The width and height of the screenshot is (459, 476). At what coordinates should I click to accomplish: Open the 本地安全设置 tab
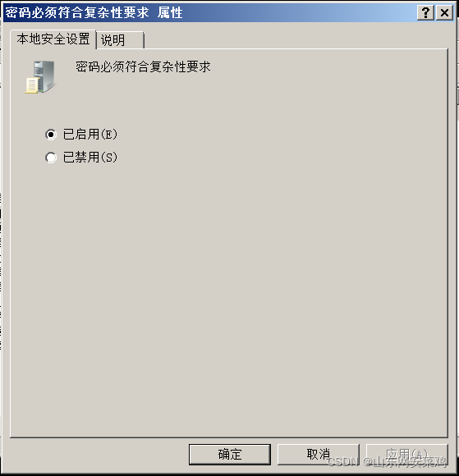[53, 39]
